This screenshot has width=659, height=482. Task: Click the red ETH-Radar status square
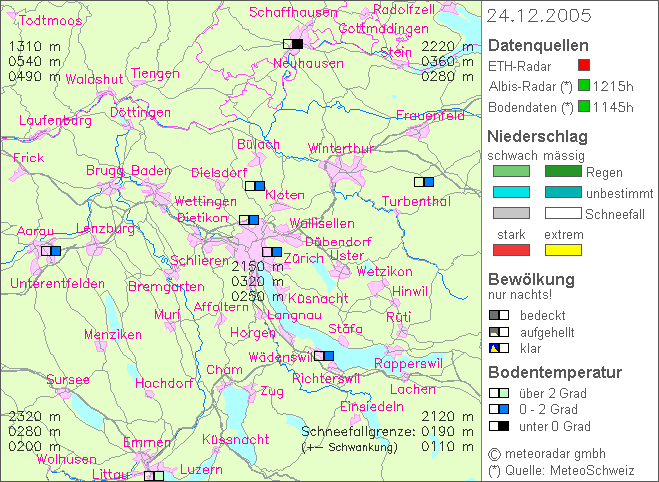click(x=584, y=65)
